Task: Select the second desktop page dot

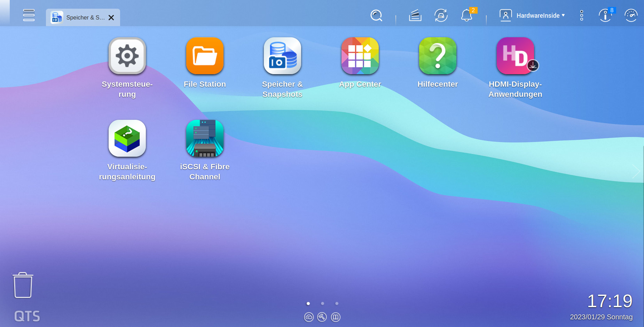Action: [322, 303]
